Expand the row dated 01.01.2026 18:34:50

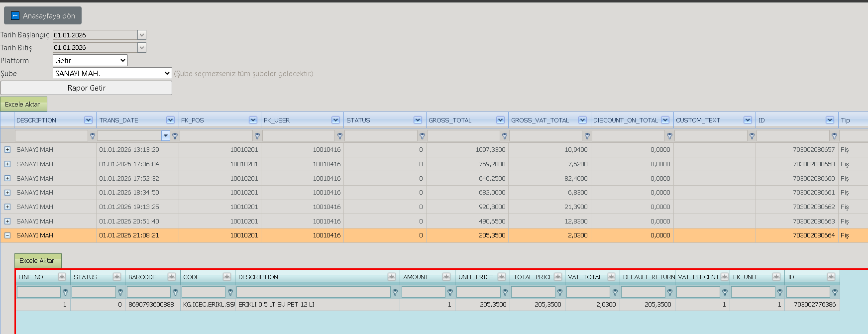point(7,193)
